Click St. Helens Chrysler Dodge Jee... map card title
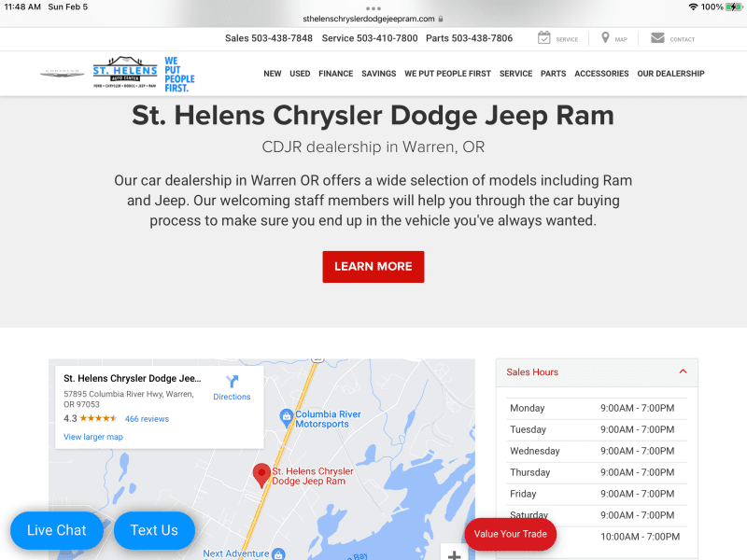Viewport: 747px width, 560px height. point(133,379)
